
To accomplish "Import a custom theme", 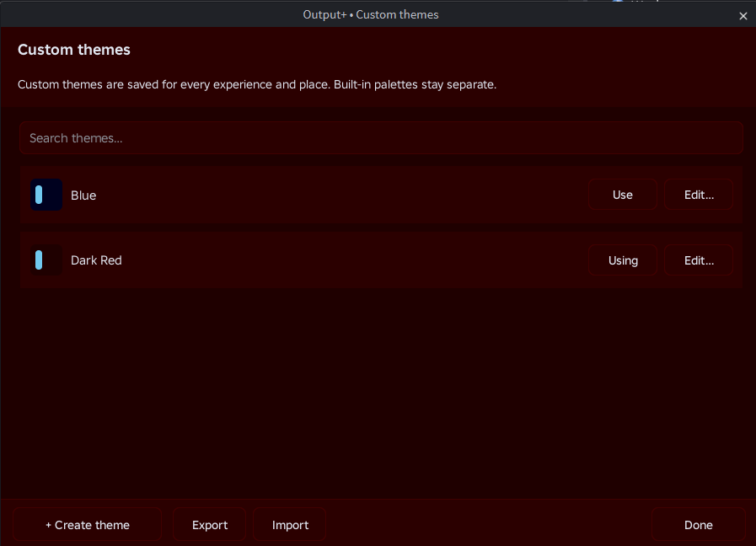I will tap(290, 525).
